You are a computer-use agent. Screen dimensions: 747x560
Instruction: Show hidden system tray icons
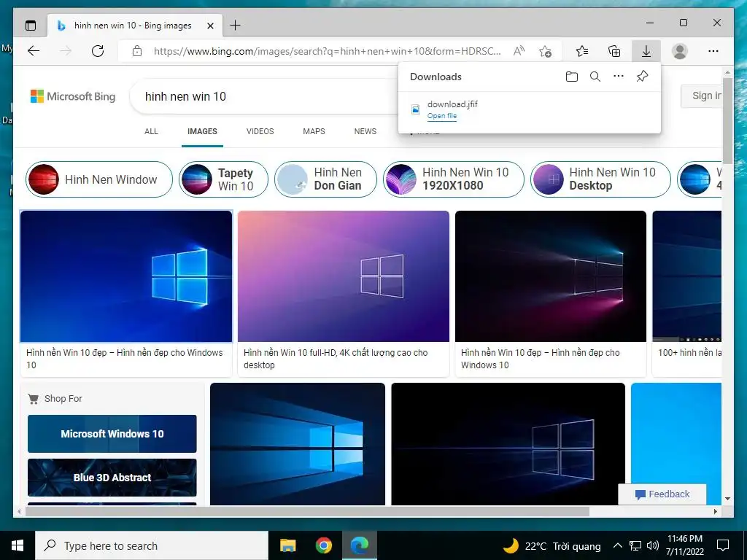click(617, 545)
